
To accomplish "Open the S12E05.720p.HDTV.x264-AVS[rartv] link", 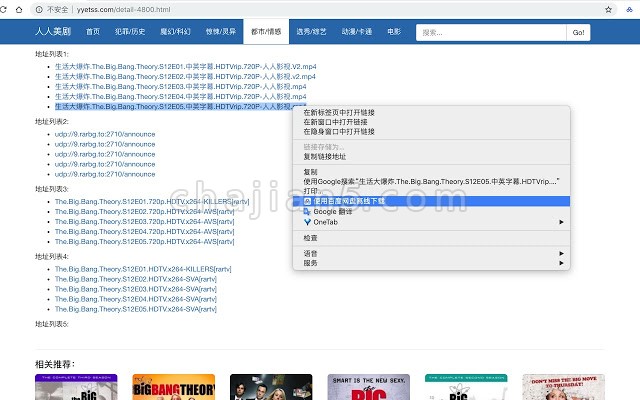I will 144,242.
